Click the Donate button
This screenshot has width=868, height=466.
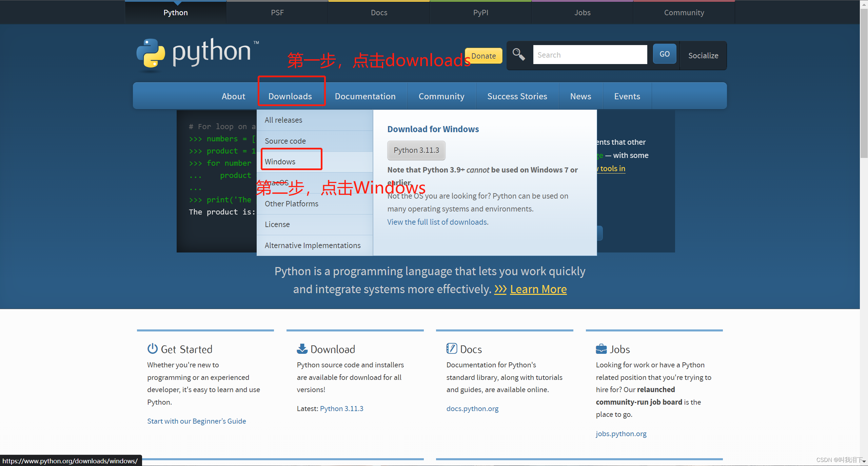(x=484, y=56)
